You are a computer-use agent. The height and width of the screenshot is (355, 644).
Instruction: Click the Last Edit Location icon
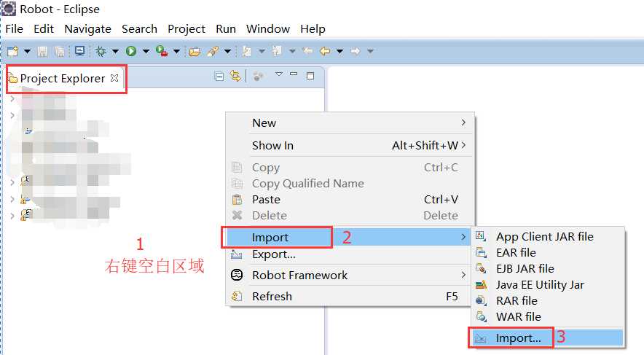[x=307, y=51]
